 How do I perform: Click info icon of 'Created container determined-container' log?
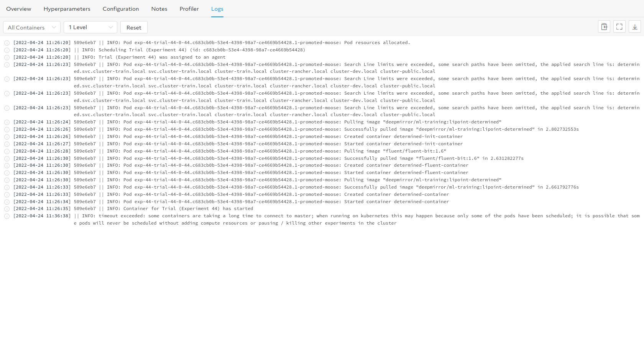[x=7, y=195]
